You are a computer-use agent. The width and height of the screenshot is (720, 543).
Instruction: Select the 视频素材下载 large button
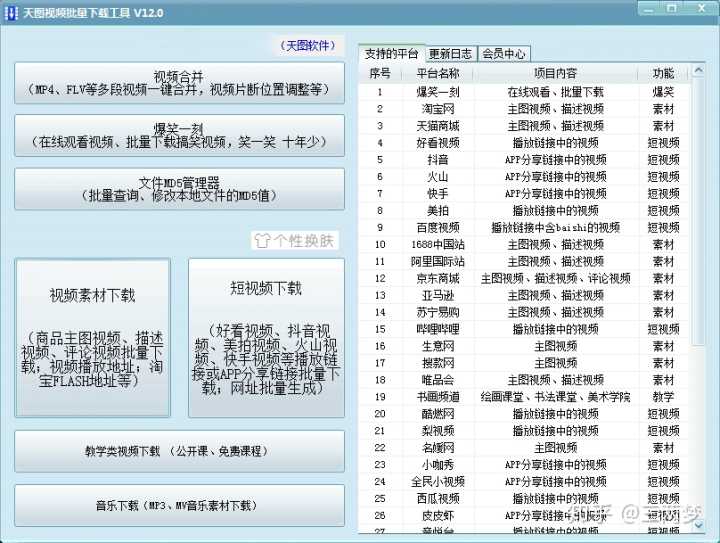point(93,337)
